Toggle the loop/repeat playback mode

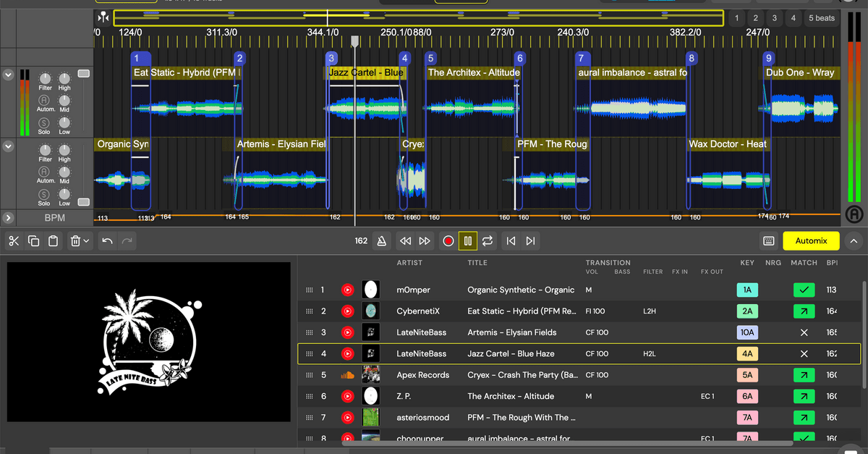tap(486, 240)
